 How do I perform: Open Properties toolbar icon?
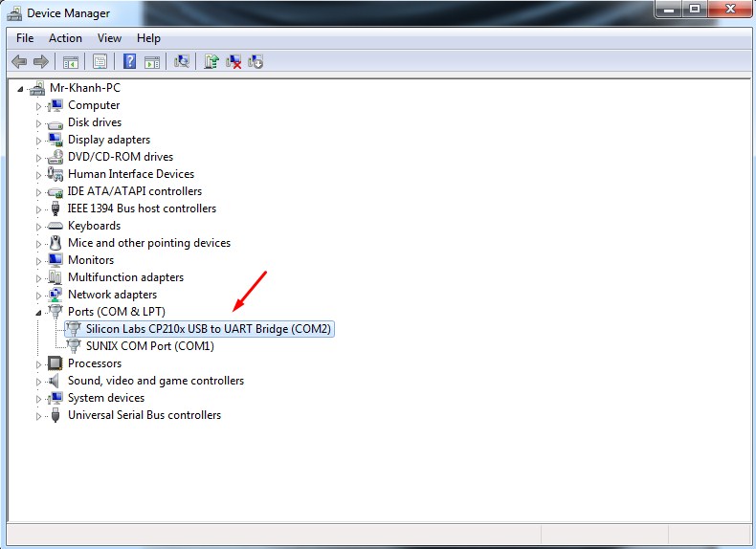click(x=100, y=62)
